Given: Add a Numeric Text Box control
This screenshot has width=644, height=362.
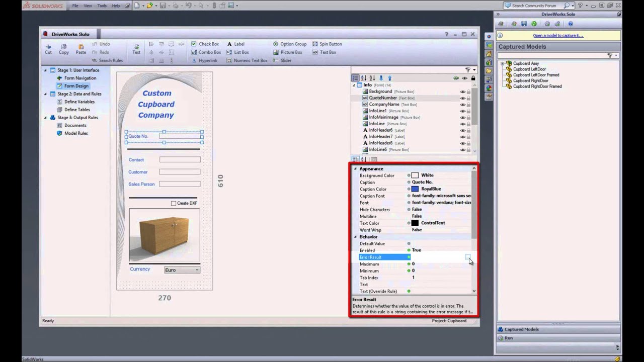Looking at the screenshot, I should (247, 60).
